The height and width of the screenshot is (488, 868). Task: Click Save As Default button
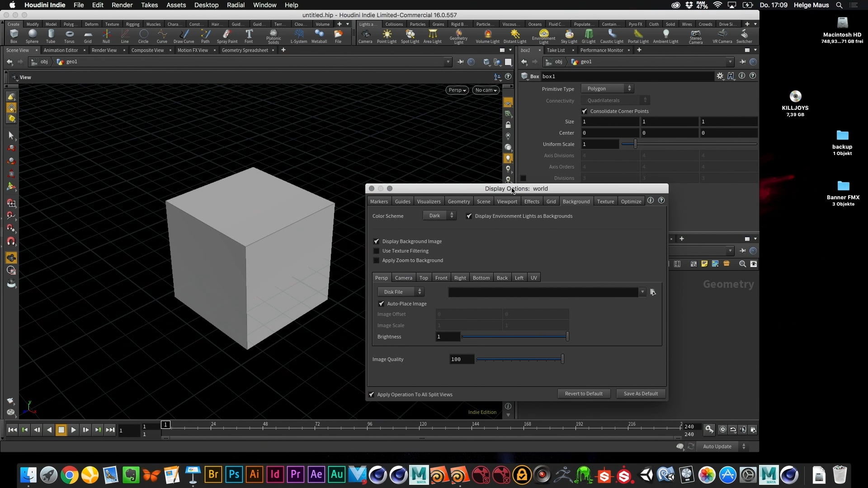point(641,394)
